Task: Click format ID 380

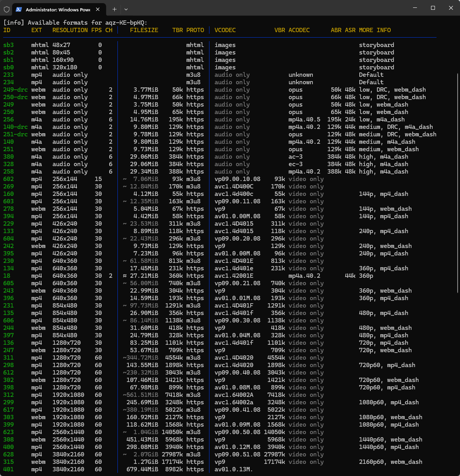Action: [9, 157]
